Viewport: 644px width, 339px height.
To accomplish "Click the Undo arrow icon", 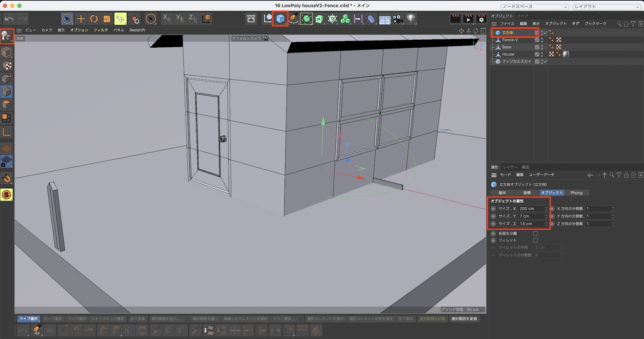I will tap(9, 19).
